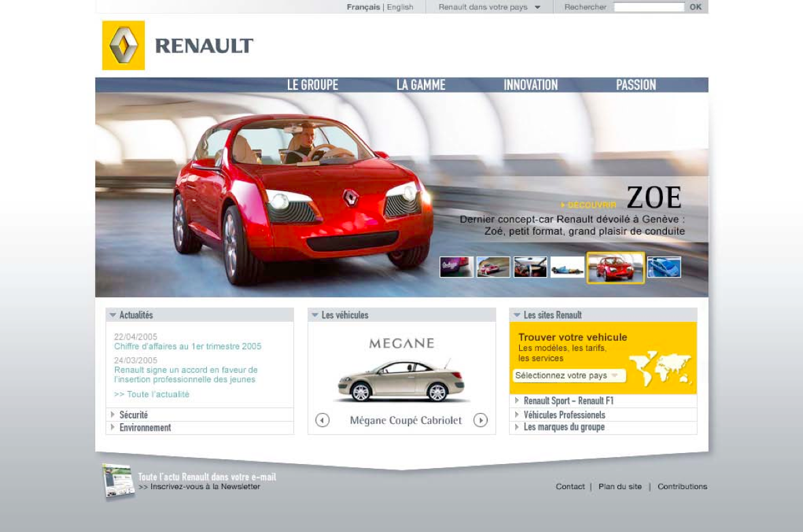Select the Formula 1 car thumbnail
803x532 pixels.
click(x=567, y=267)
